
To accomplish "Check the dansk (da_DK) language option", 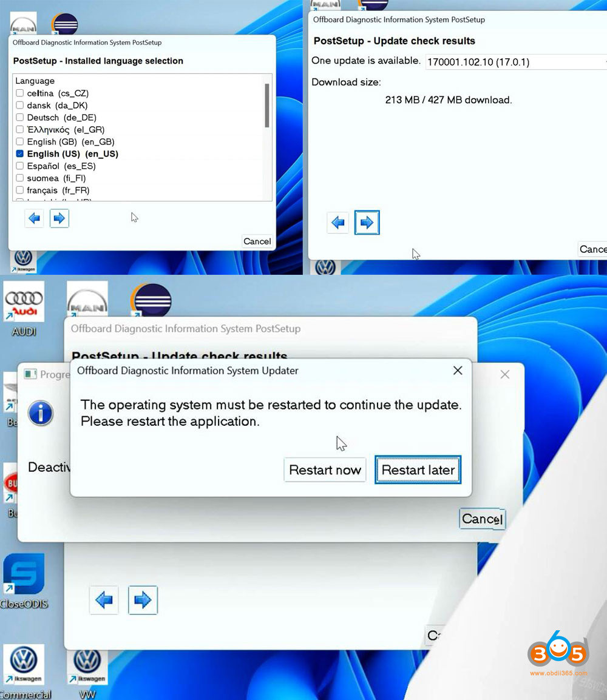I will point(19,105).
